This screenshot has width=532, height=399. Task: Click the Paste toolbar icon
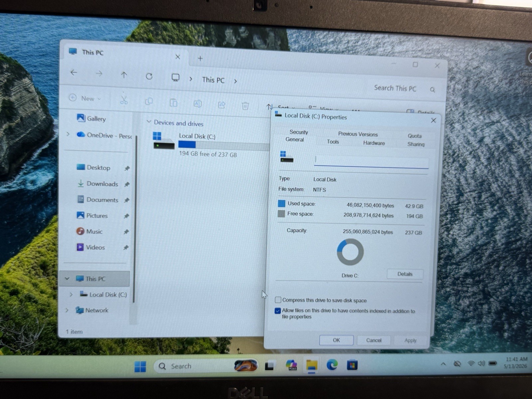click(174, 102)
